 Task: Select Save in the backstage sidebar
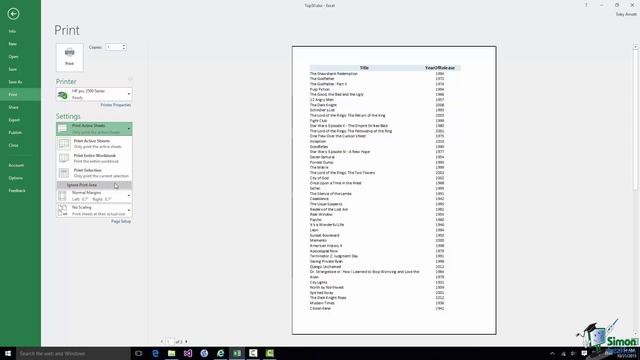[x=13, y=69]
